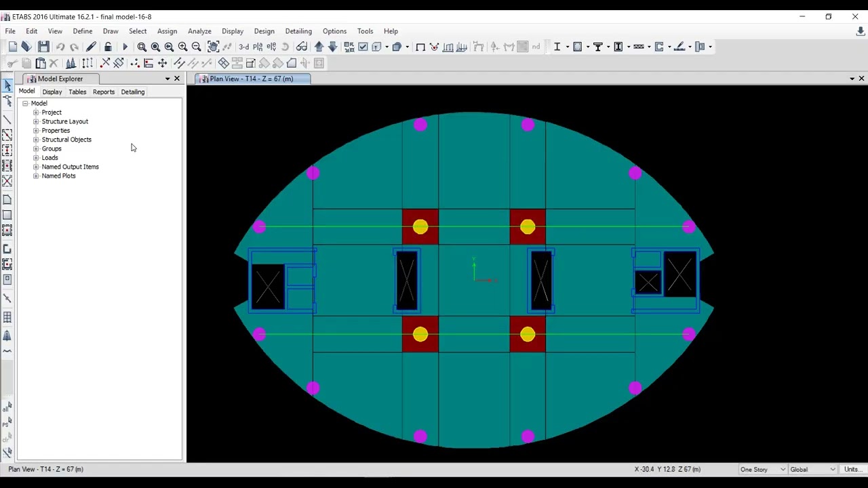
Task: Expand the Loads tree node
Action: (x=36, y=158)
